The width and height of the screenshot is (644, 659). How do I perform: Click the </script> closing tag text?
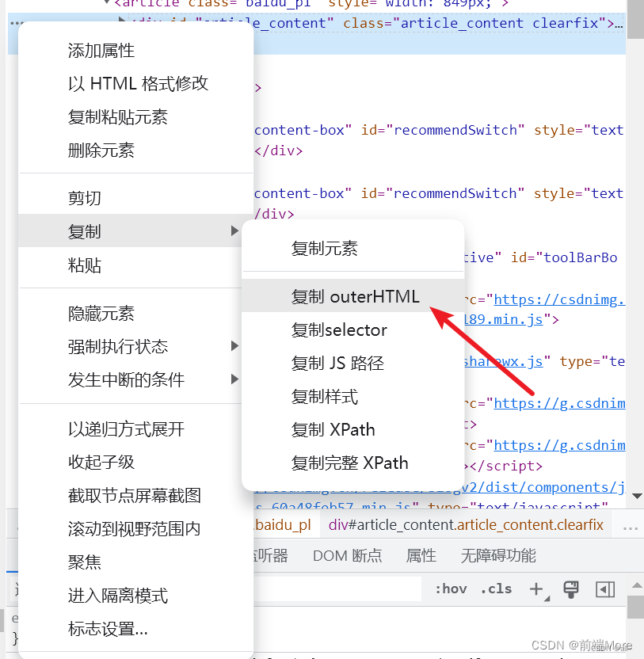point(506,466)
